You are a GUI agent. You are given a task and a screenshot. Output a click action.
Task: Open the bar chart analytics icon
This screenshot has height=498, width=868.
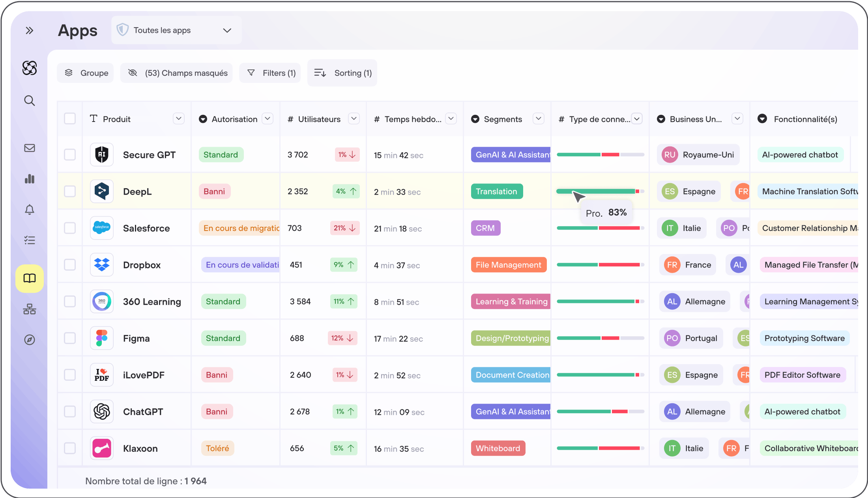pyautogui.click(x=30, y=179)
